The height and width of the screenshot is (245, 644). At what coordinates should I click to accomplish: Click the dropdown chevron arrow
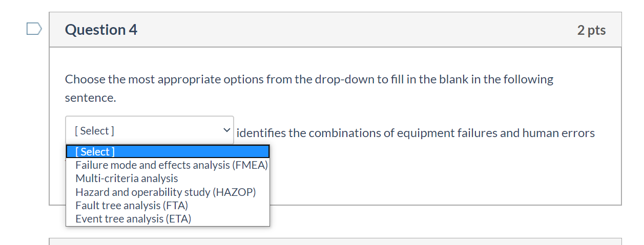226,130
